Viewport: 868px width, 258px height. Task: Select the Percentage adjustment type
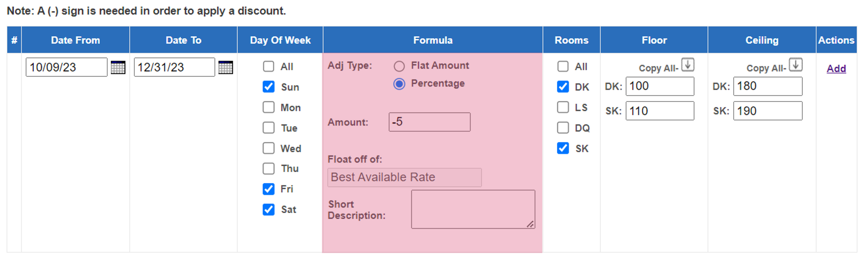pos(399,84)
